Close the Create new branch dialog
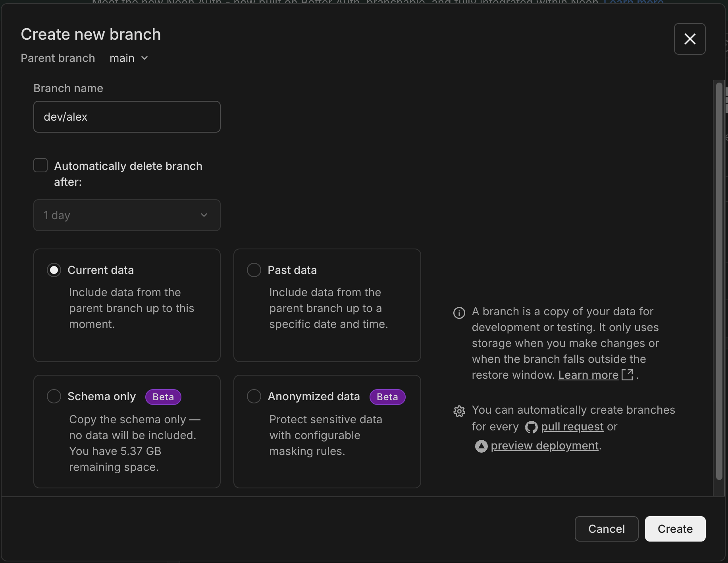Image resolution: width=728 pixels, height=563 pixels. [690, 39]
